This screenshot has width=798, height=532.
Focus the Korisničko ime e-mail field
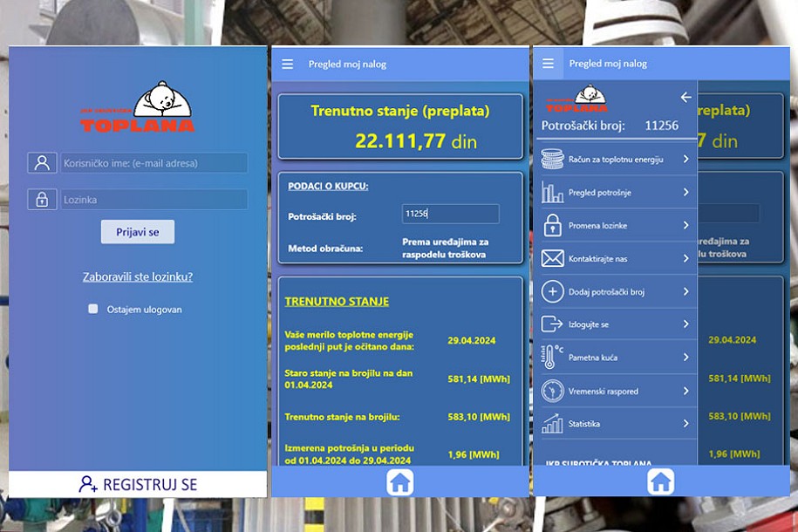point(154,163)
